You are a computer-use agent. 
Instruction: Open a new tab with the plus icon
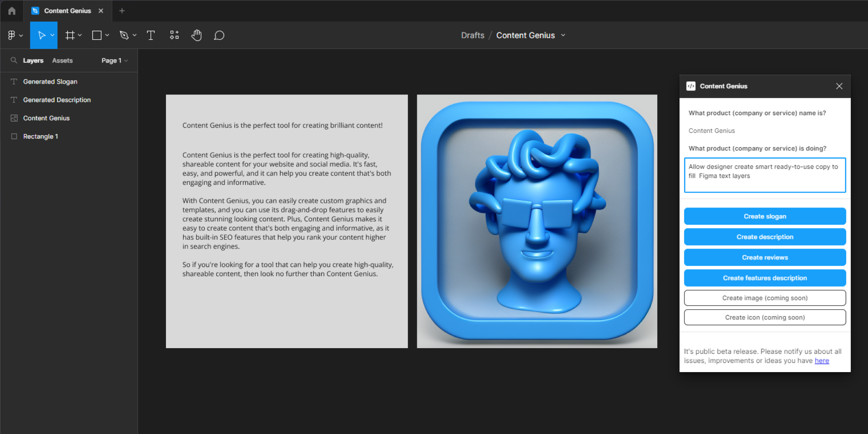(x=122, y=11)
